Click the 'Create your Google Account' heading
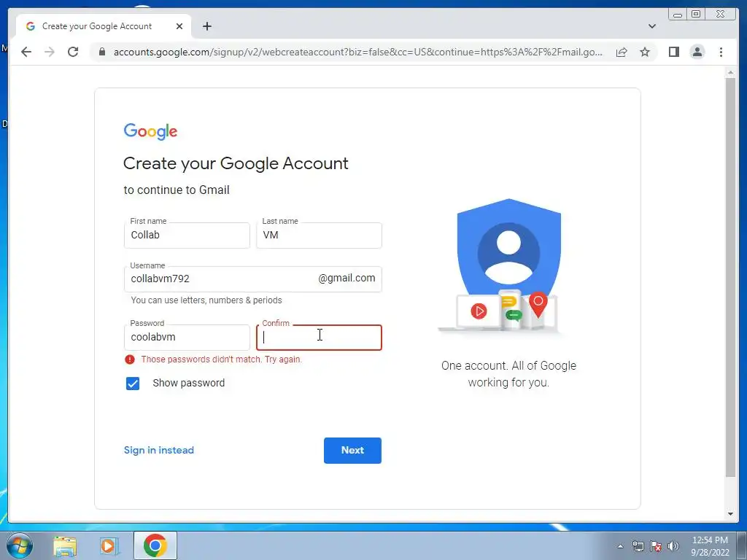747x560 pixels. [x=236, y=164]
